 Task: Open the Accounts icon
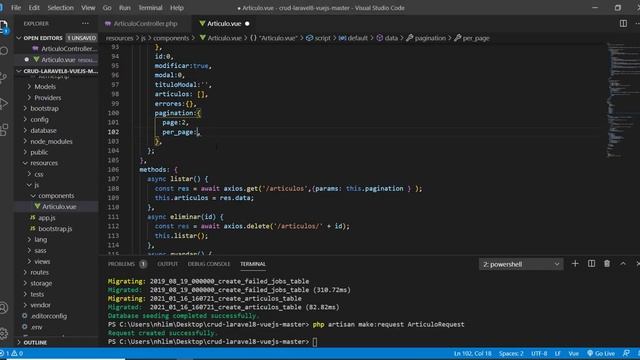(4, 307)
